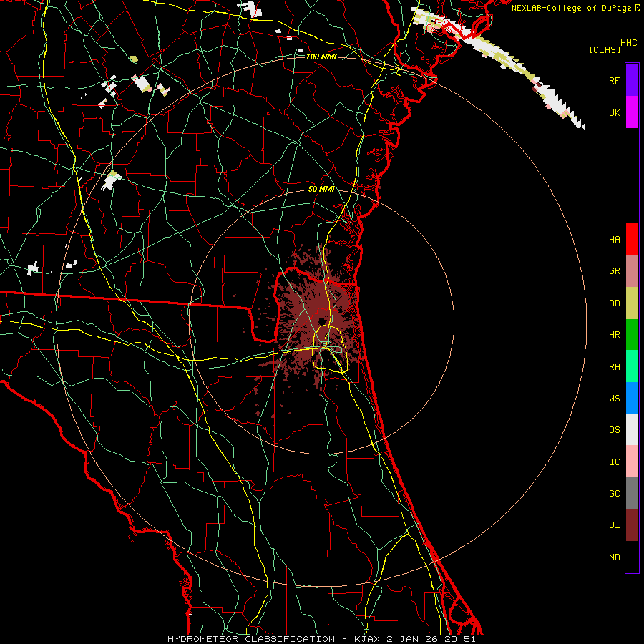Click the RA legend label
The width and height of the screenshot is (644, 644).
click(614, 367)
